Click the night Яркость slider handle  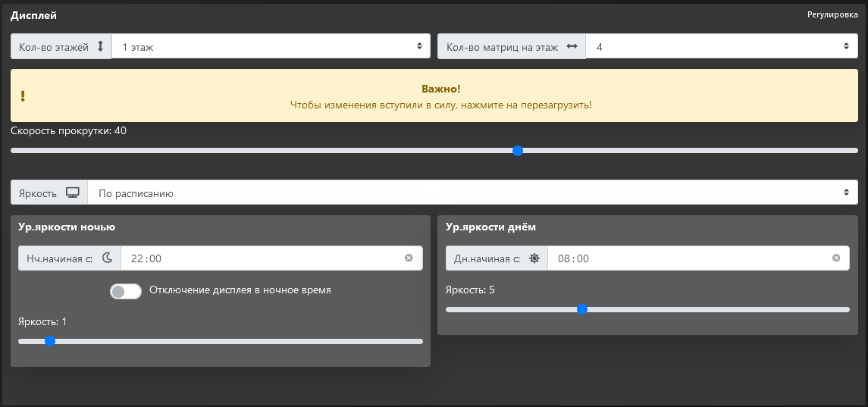click(x=50, y=341)
